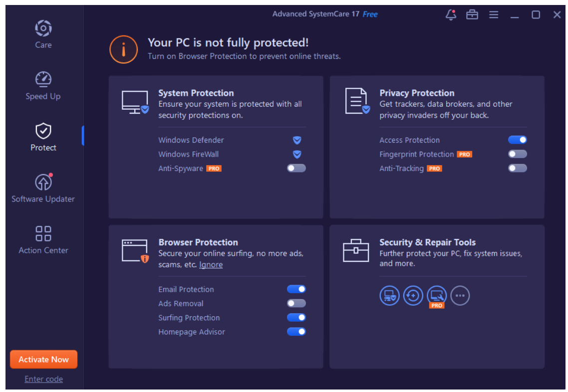Viewport: 568px width, 392px height.
Task: Click the Enter code link
Action: [43, 379]
